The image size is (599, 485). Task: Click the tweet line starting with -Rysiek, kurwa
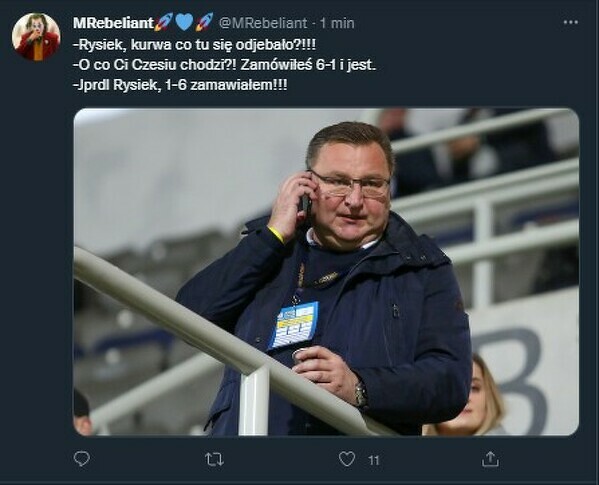[194, 45]
